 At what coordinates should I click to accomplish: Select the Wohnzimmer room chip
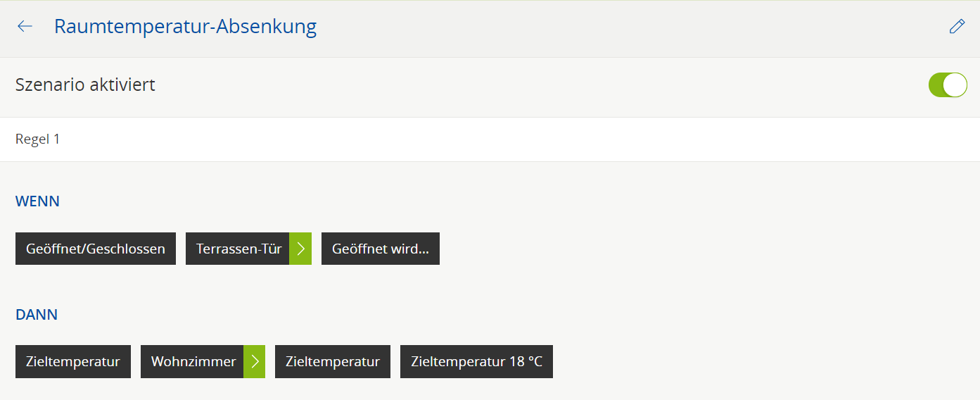click(x=193, y=362)
